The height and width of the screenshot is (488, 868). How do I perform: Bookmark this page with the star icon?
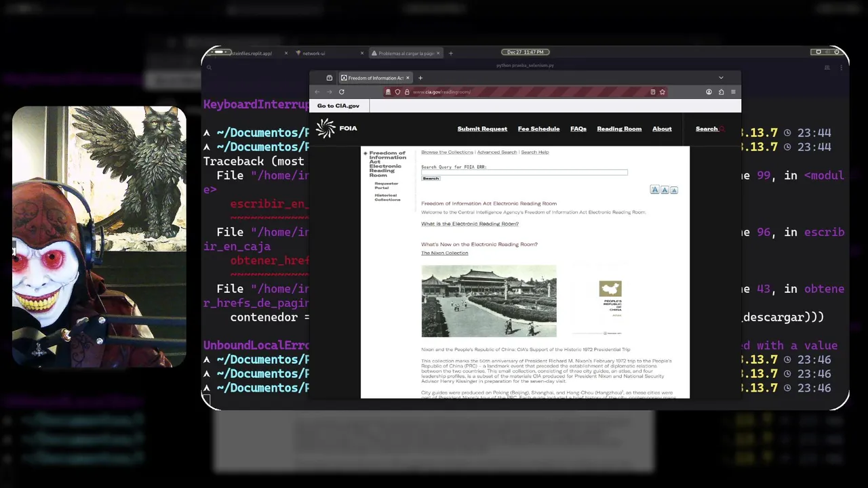pos(663,92)
